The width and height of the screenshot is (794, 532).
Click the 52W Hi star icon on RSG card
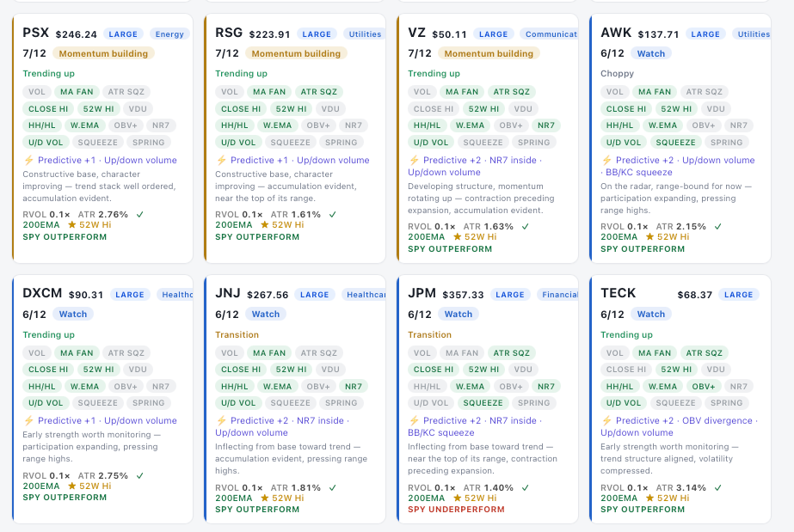tap(264, 224)
